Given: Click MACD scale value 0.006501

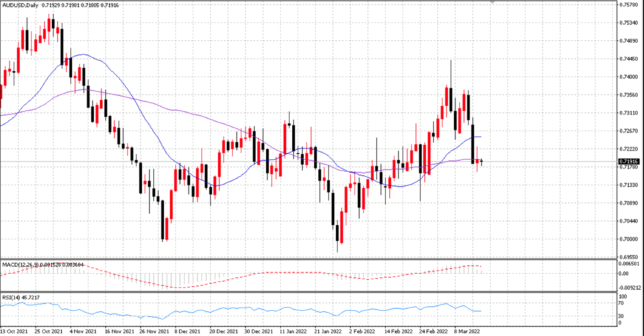Looking at the screenshot, I should click(630, 264).
